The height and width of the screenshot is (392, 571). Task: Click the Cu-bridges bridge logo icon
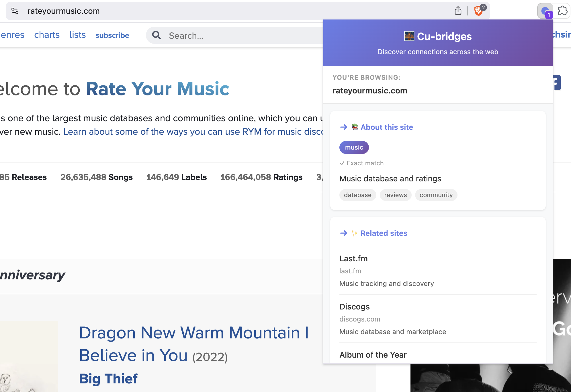point(409,36)
